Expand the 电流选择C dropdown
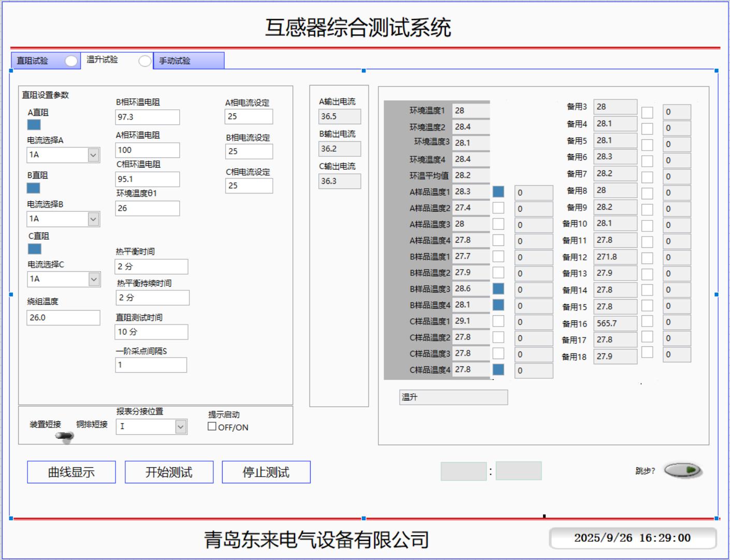The height and width of the screenshot is (560, 730). (94, 279)
